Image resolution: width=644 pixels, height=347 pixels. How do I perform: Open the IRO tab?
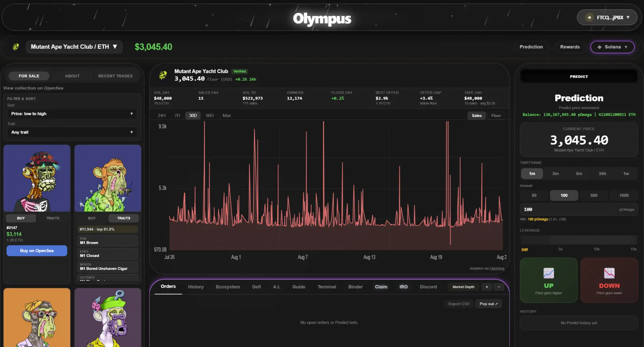click(404, 287)
